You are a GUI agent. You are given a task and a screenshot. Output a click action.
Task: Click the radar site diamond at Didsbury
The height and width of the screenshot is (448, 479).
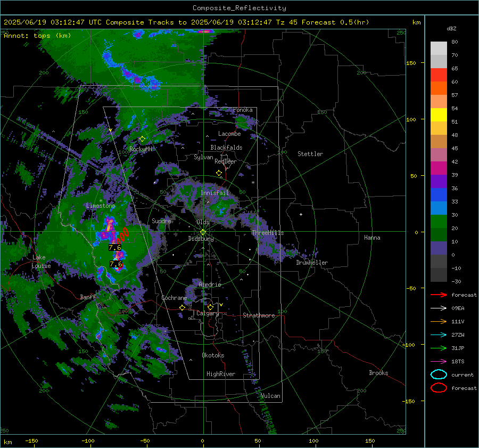click(203, 232)
